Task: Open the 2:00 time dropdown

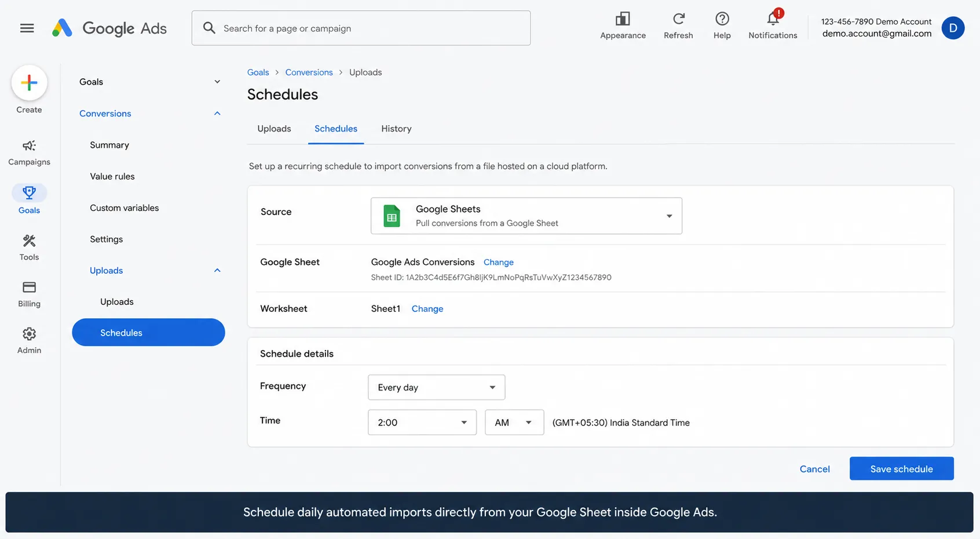Action: [x=422, y=423]
